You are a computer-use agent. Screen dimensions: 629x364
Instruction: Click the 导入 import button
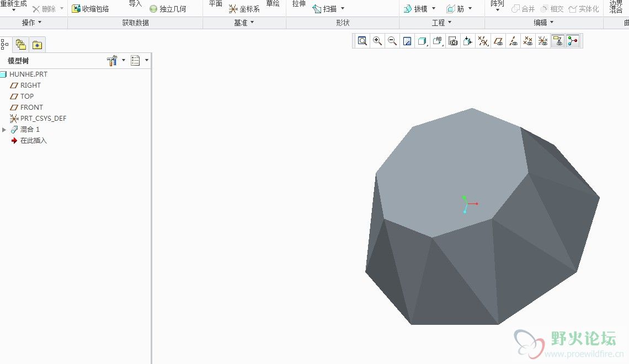tap(135, 4)
